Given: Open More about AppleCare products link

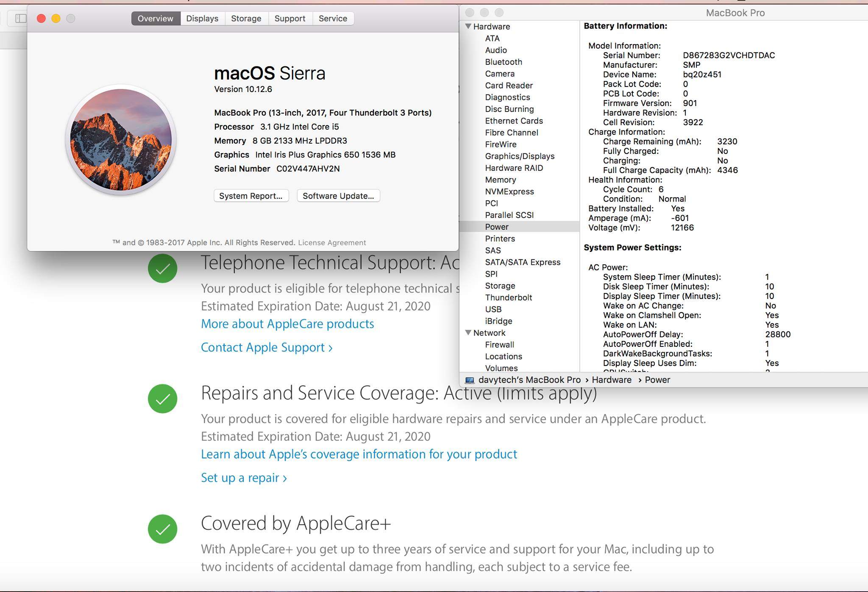Looking at the screenshot, I should pos(287,324).
